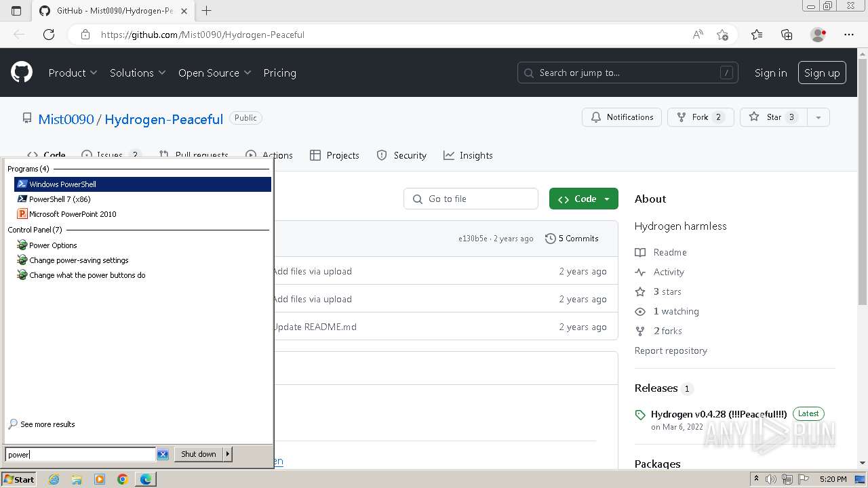Click Report repository
Screen dimensions: 868x488
point(671,350)
